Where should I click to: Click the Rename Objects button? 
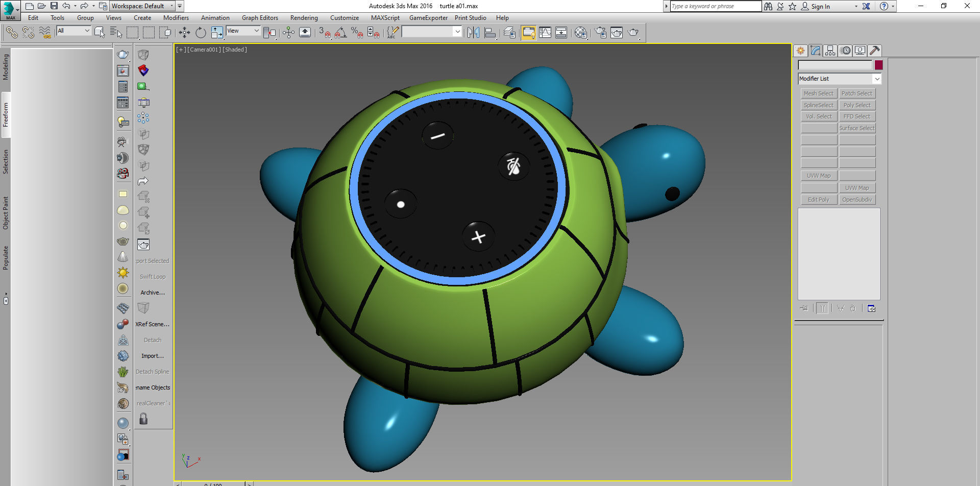click(x=153, y=387)
